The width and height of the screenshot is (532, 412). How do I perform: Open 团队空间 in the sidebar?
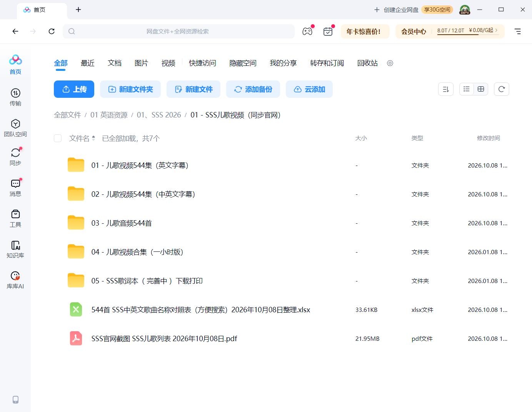pos(15,128)
